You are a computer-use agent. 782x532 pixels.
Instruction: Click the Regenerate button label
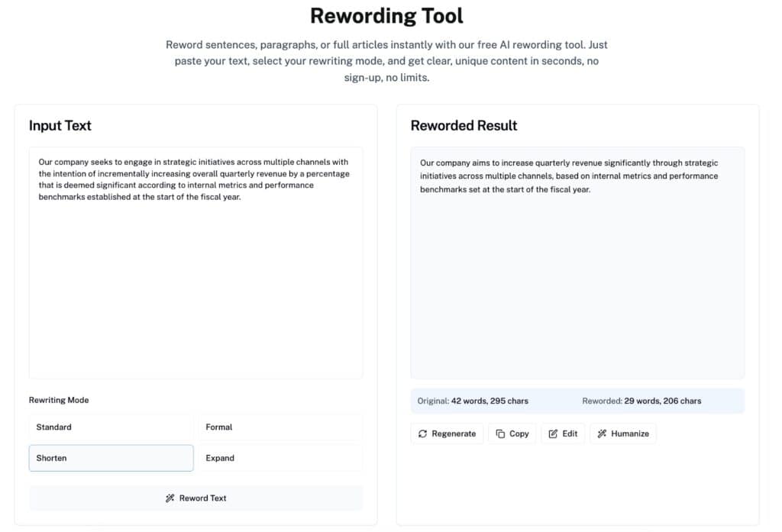(x=454, y=434)
